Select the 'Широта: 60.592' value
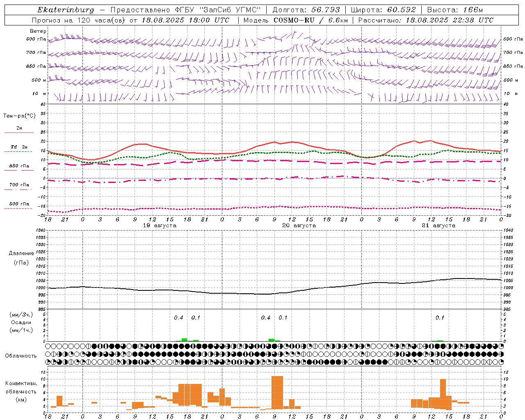The image size is (525, 420). click(x=383, y=10)
